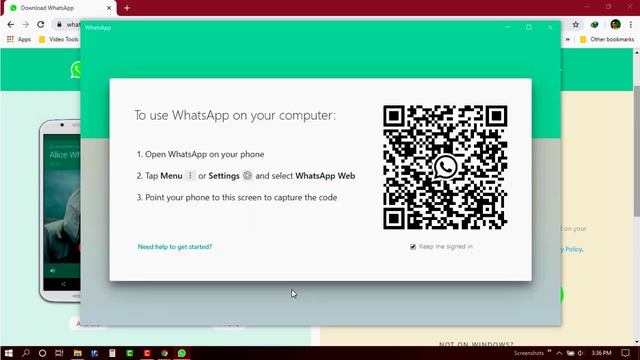This screenshot has height=360, width=640.
Task: Expand the hidden bookmarks chevron
Action: (x=567, y=39)
